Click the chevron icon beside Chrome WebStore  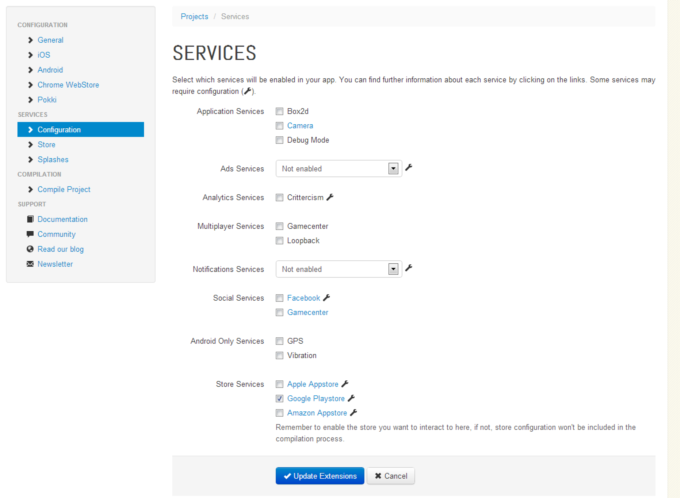click(30, 85)
